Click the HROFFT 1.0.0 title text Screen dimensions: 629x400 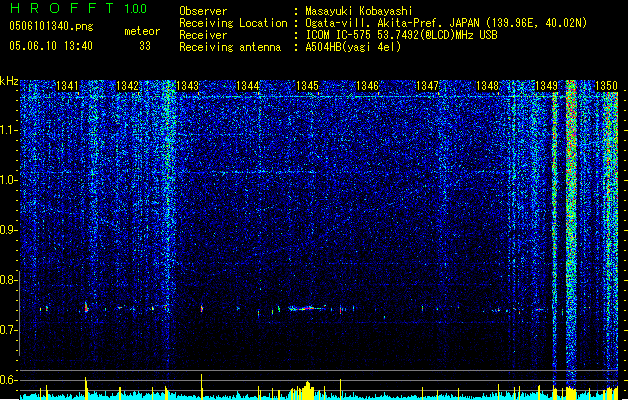79,8
